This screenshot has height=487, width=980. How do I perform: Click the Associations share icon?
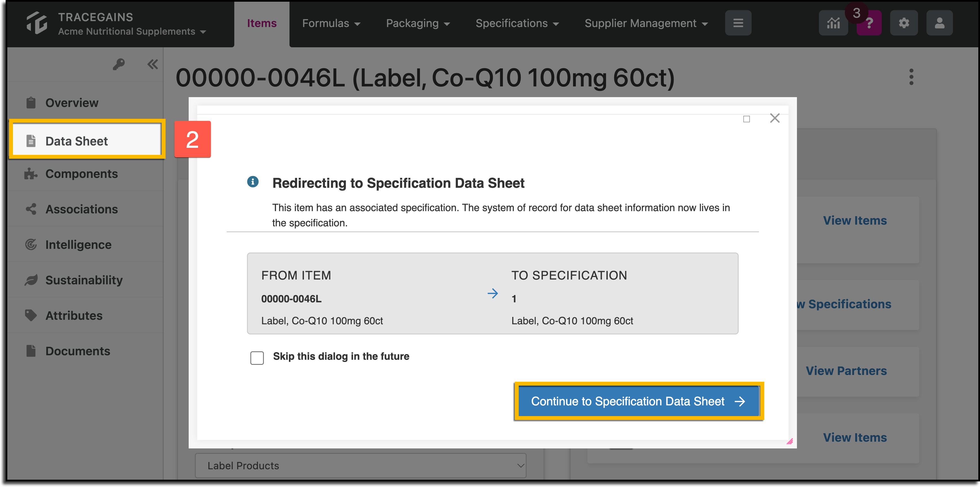pos(31,209)
